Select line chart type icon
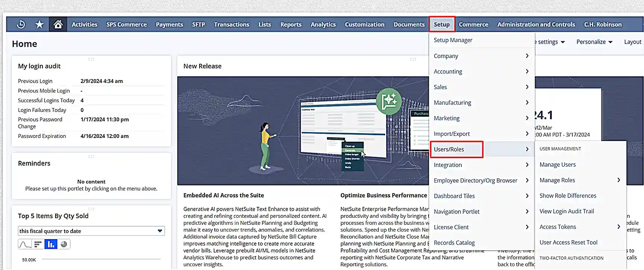Image resolution: width=644 pixels, height=270 pixels. (x=25, y=244)
